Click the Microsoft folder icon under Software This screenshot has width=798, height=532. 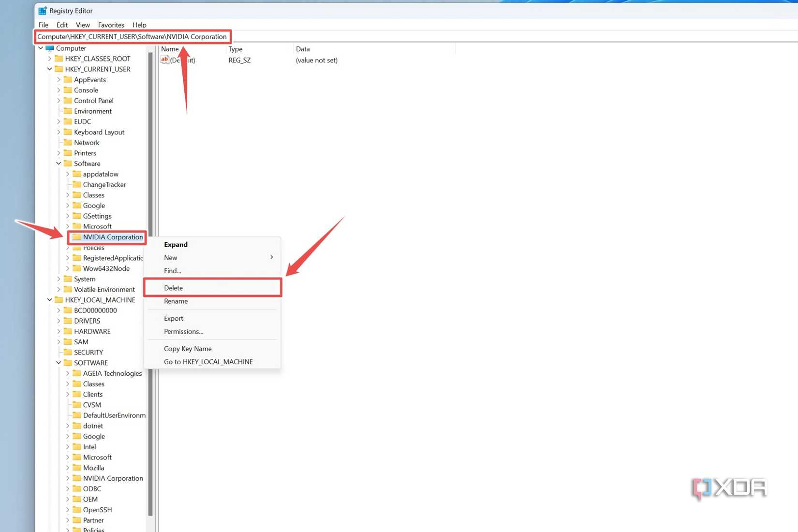(78, 226)
